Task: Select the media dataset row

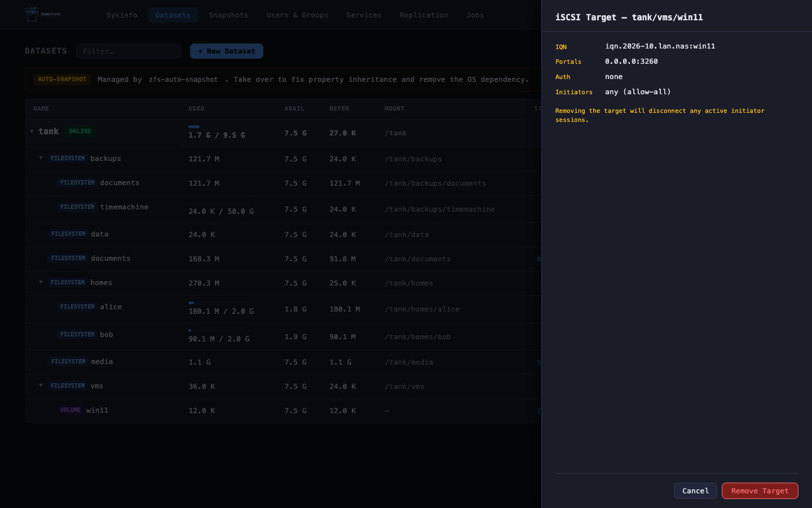Action: point(283,362)
